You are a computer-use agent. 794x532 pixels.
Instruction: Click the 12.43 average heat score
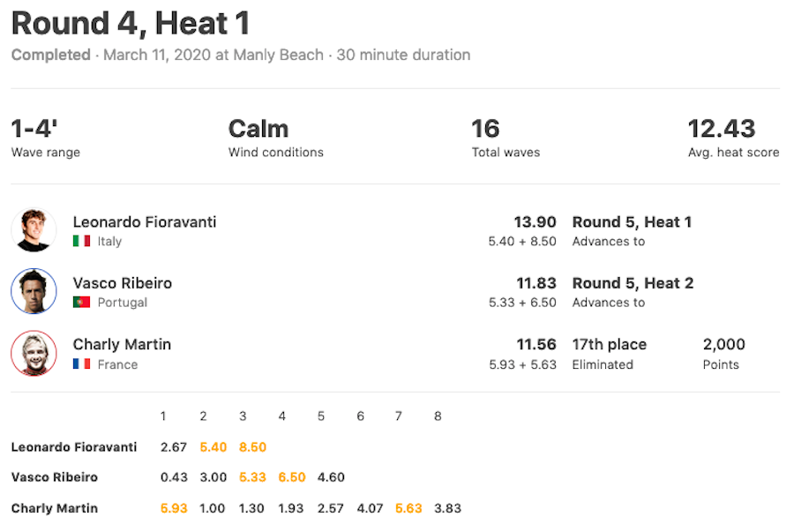pyautogui.click(x=722, y=129)
